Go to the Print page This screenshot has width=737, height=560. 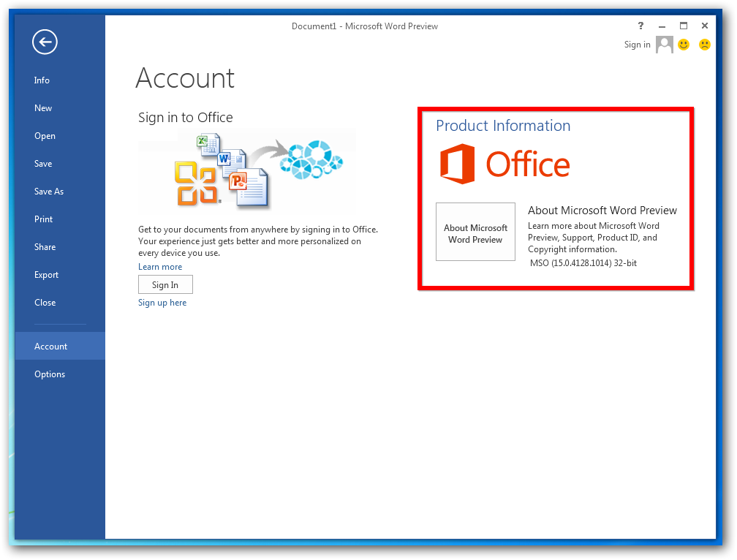click(x=60, y=219)
